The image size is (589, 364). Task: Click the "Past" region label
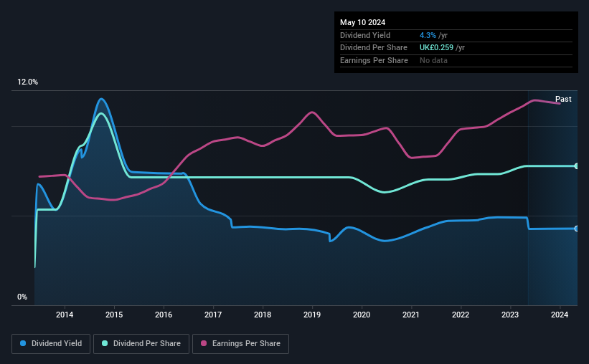tap(563, 99)
